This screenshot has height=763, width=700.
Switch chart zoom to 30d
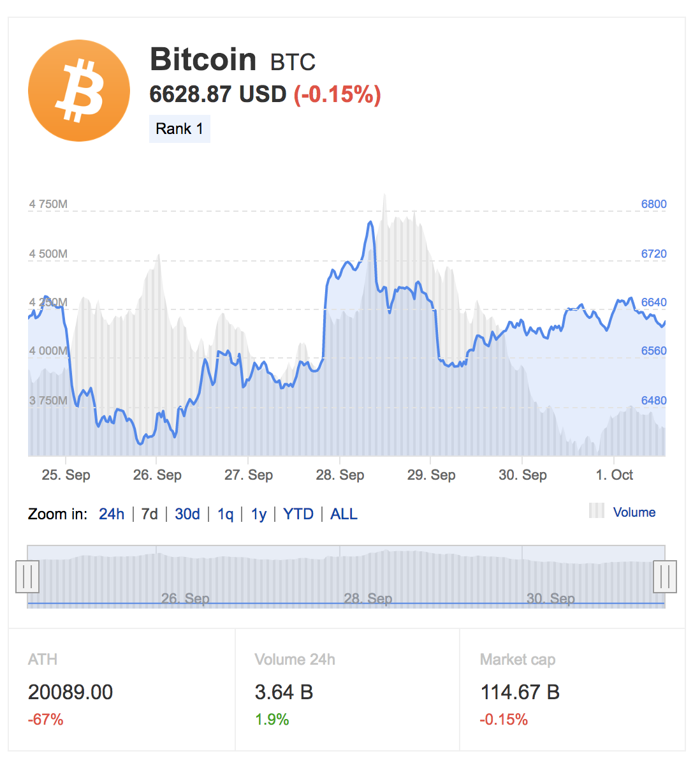(187, 514)
